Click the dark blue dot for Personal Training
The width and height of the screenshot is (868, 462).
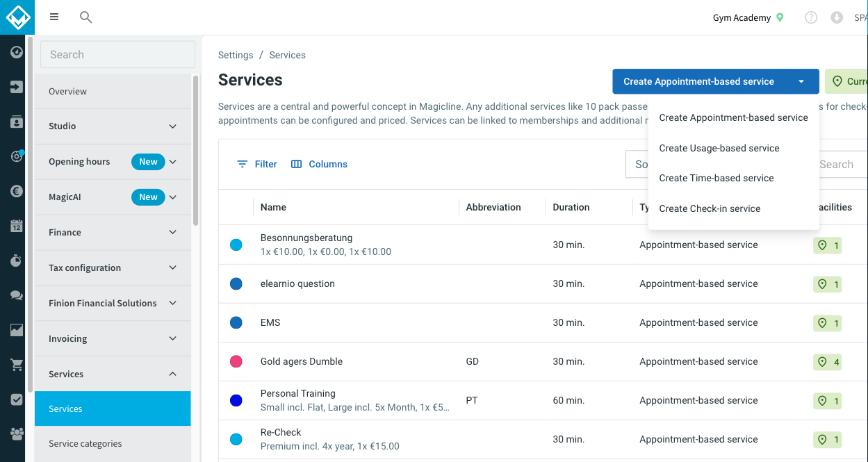tap(236, 401)
